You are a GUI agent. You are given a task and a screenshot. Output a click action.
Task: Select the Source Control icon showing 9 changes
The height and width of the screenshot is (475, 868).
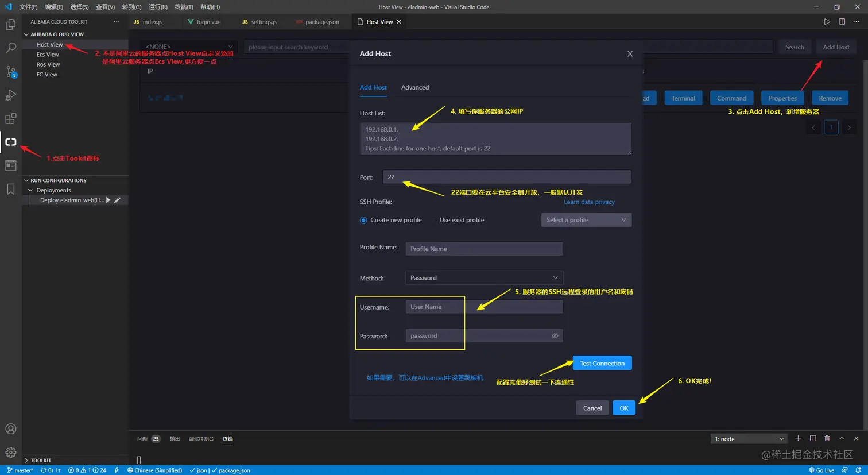10,71
